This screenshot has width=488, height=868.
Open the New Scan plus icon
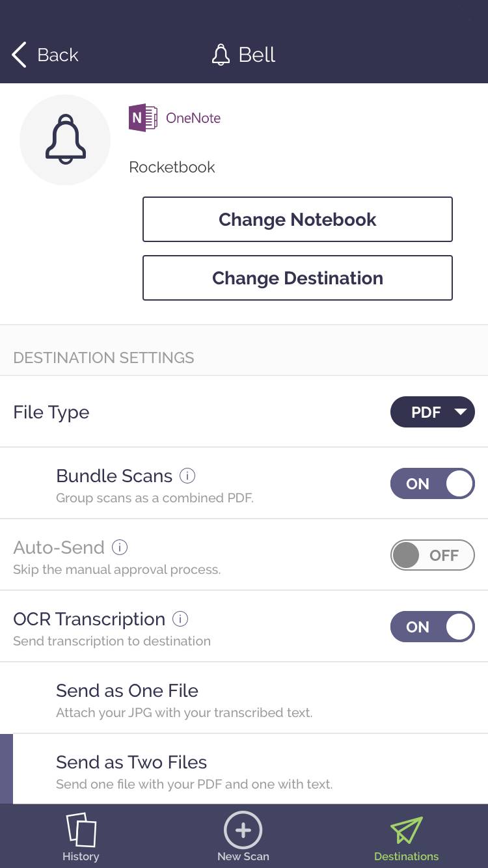(x=243, y=830)
